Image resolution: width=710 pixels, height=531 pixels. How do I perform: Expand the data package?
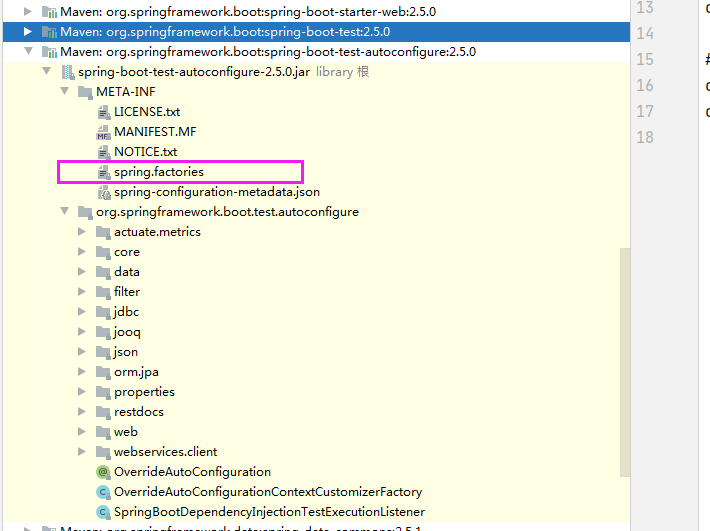coord(82,272)
